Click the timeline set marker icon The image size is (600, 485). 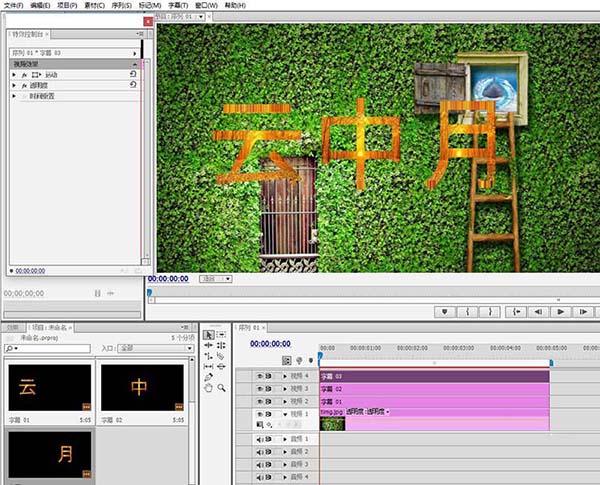311,360
